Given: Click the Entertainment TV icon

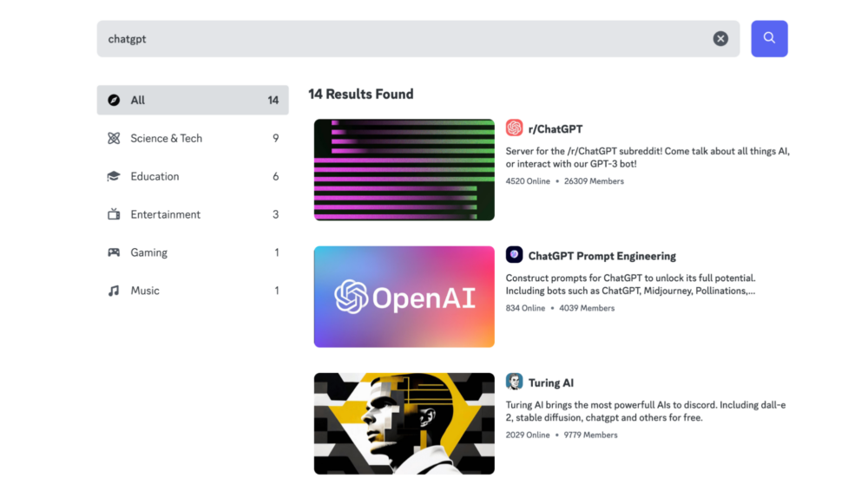Looking at the screenshot, I should pos(114,214).
